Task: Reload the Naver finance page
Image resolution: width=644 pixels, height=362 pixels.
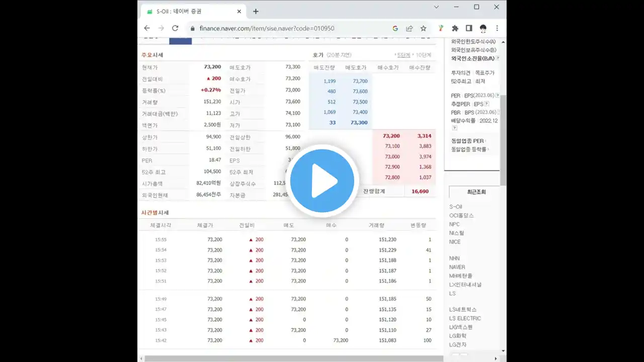Action: [x=175, y=28]
